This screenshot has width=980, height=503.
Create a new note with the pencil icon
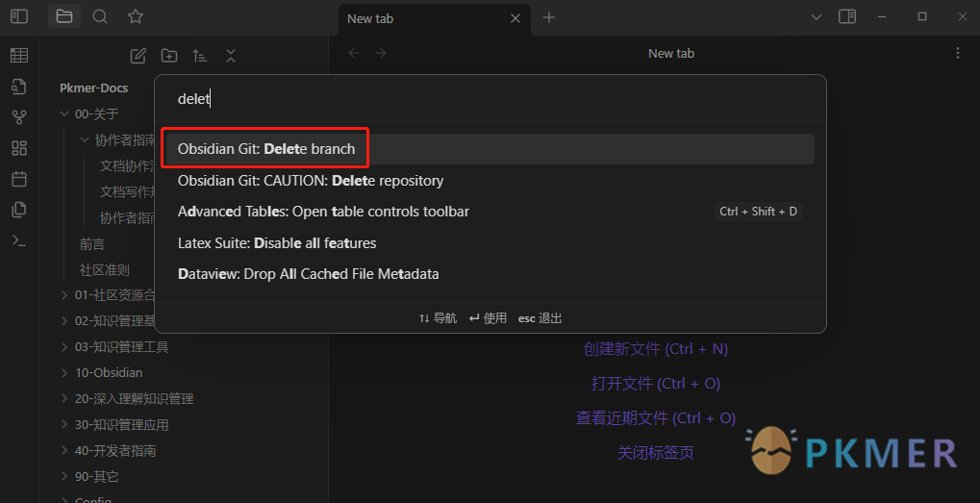[138, 56]
